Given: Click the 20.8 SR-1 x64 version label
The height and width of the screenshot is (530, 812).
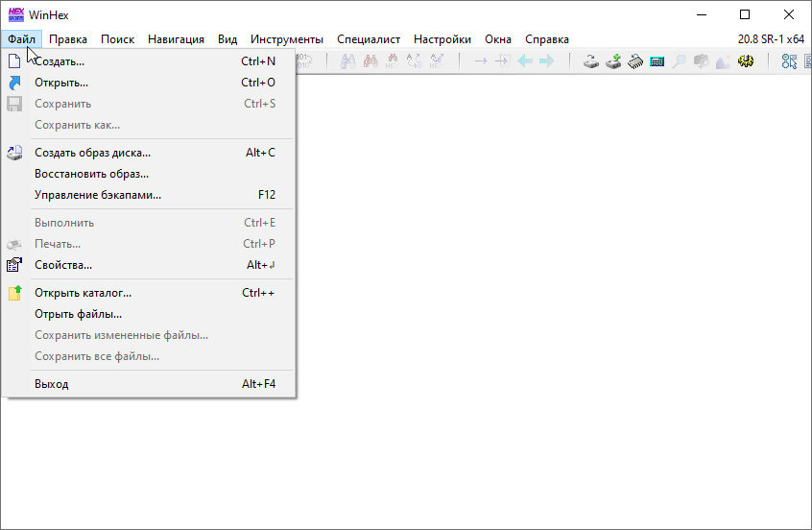Looking at the screenshot, I should (x=771, y=38).
